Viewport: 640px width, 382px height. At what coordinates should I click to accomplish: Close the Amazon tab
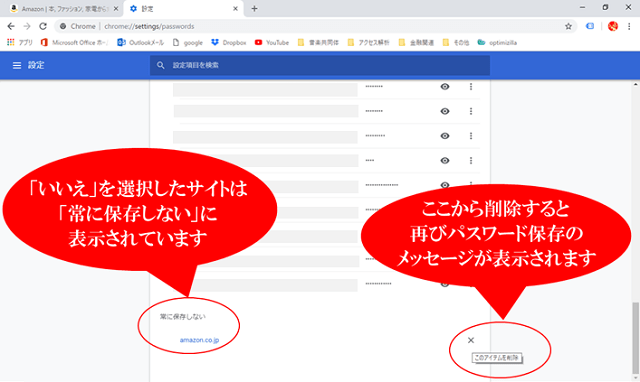116,9
